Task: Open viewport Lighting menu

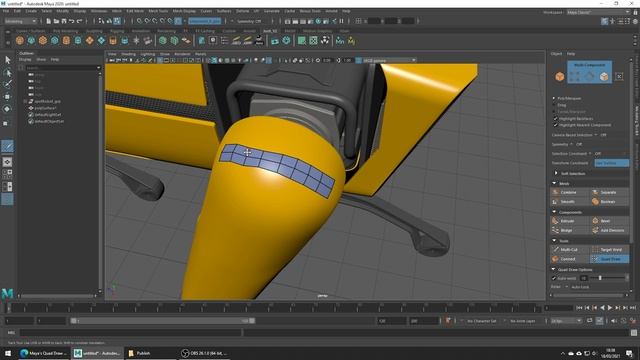Action: tap(148, 54)
